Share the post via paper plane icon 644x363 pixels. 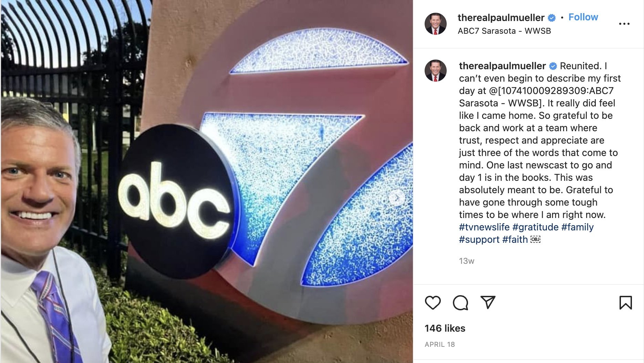pos(488,302)
